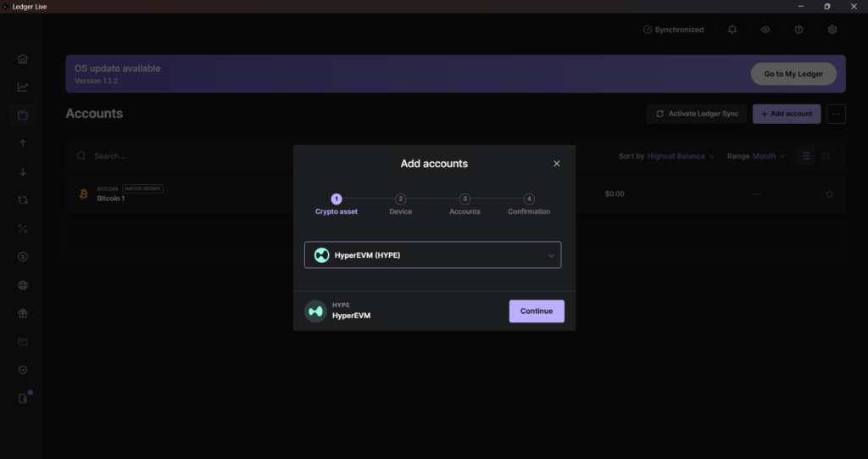Click the Continue button

(536, 311)
